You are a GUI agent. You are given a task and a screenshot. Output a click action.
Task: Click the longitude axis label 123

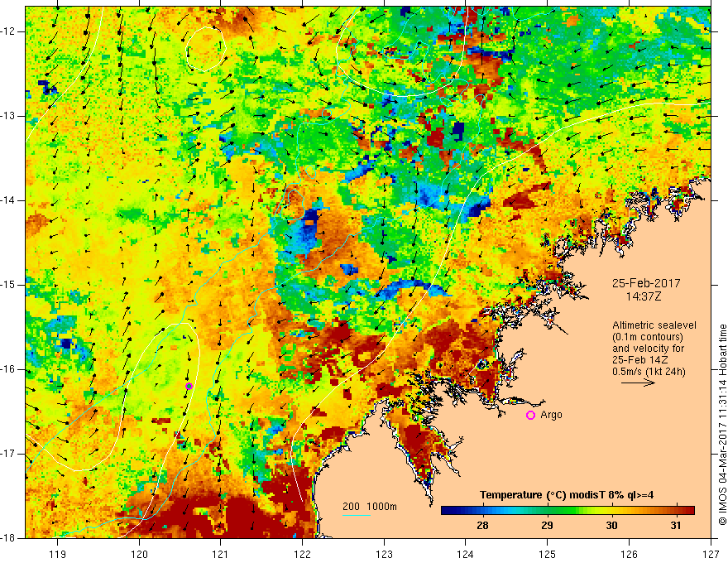(x=384, y=554)
